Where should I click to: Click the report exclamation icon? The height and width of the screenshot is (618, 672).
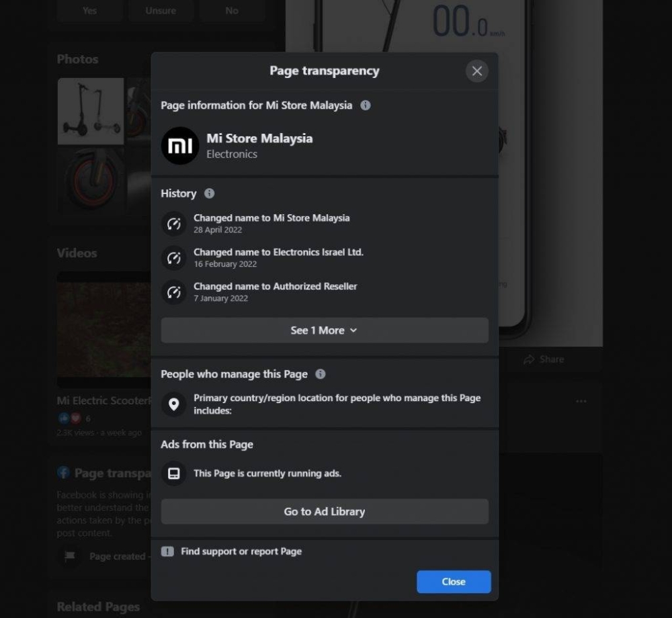coord(167,551)
